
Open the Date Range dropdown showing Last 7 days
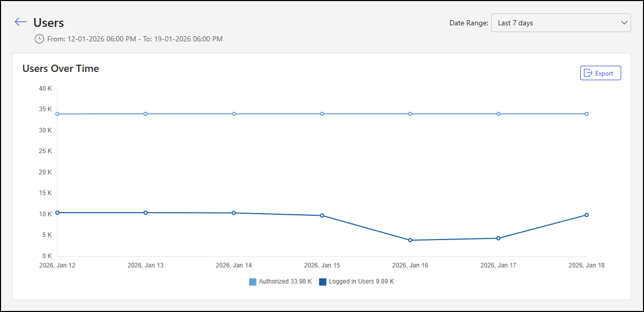point(561,23)
